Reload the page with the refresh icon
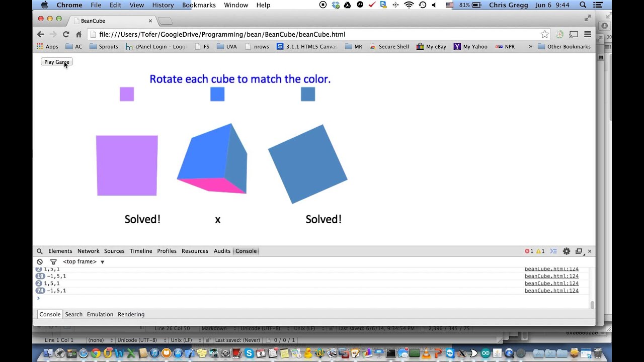The image size is (644, 362). point(66,34)
